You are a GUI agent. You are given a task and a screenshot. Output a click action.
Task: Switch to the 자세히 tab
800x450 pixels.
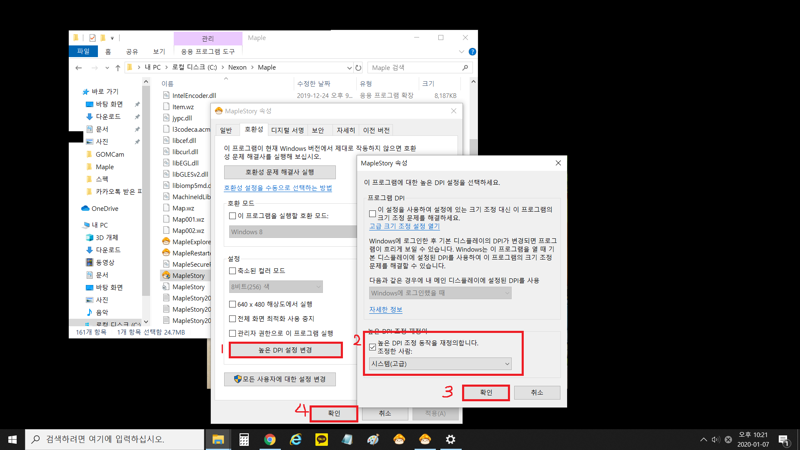345,131
